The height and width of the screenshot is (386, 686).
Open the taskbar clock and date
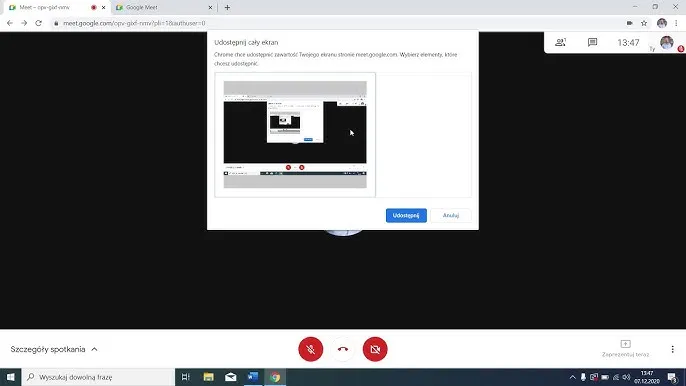click(x=647, y=377)
